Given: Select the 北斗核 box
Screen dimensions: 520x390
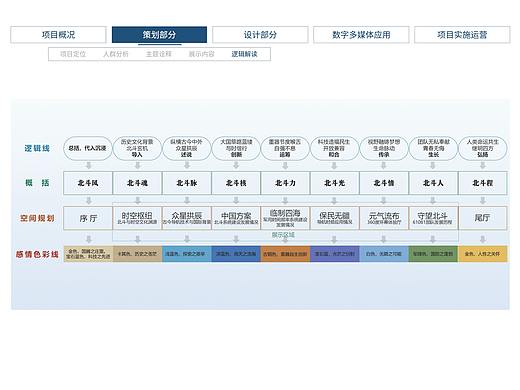Looking at the screenshot, I should point(236,183).
